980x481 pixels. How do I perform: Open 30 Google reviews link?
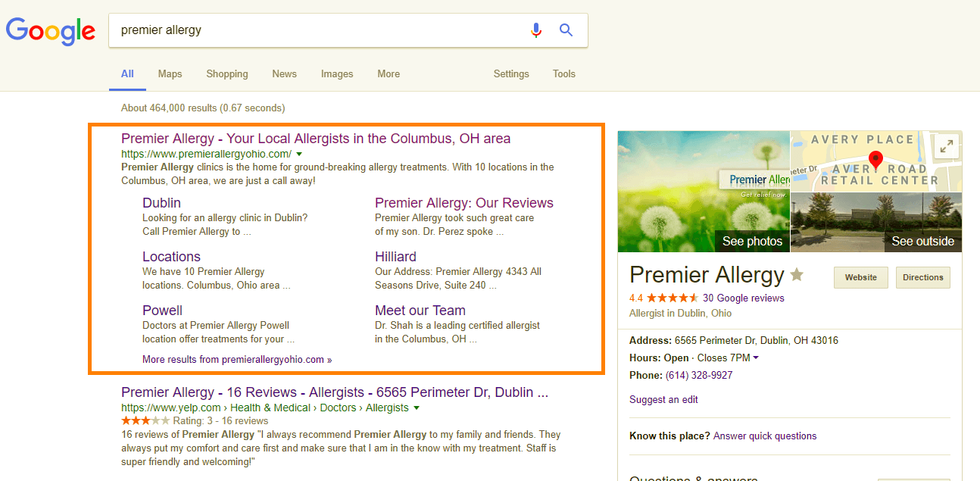pyautogui.click(x=744, y=298)
